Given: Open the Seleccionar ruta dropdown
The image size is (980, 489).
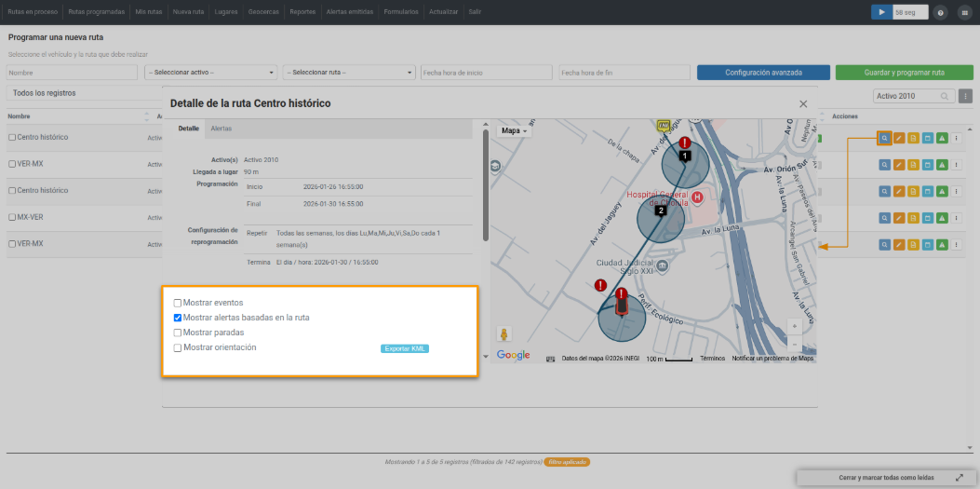Looking at the screenshot, I should pyautogui.click(x=349, y=73).
